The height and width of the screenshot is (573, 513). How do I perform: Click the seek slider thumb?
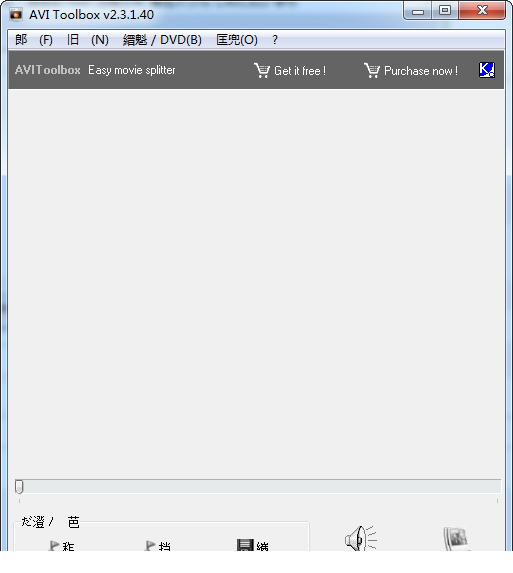pyautogui.click(x=19, y=486)
